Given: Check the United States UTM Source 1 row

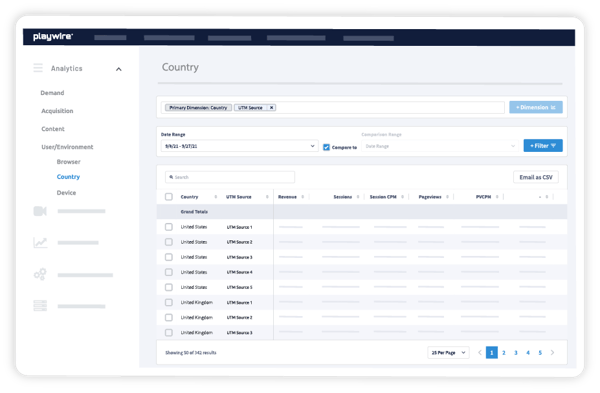Looking at the screenshot, I should pyautogui.click(x=169, y=227).
